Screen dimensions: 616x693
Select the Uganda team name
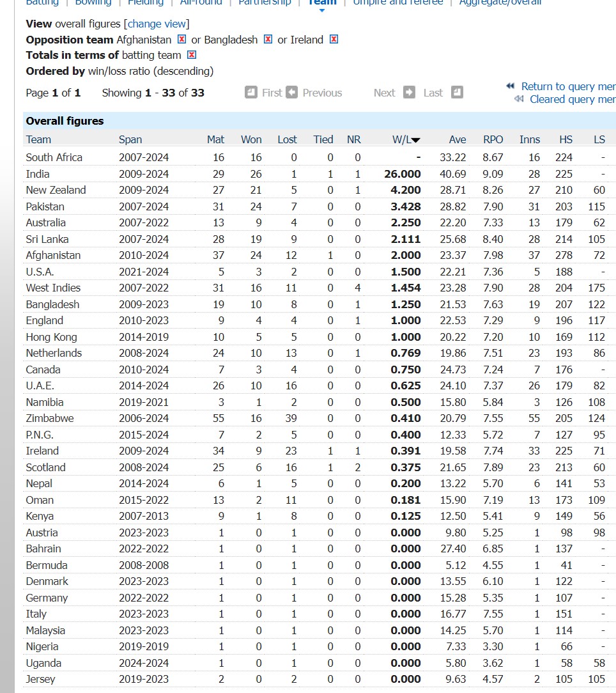pos(43,663)
